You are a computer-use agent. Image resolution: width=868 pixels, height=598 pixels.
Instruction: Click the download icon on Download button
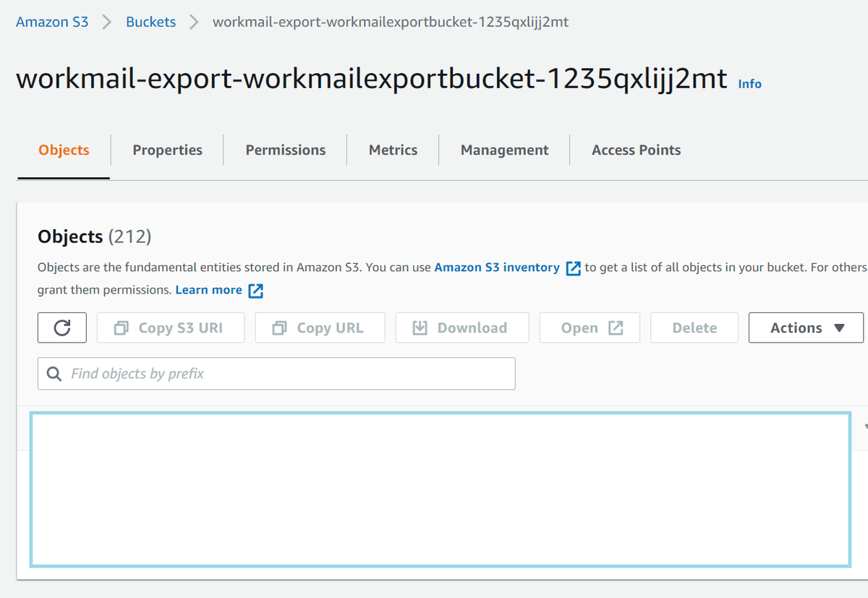click(x=420, y=328)
